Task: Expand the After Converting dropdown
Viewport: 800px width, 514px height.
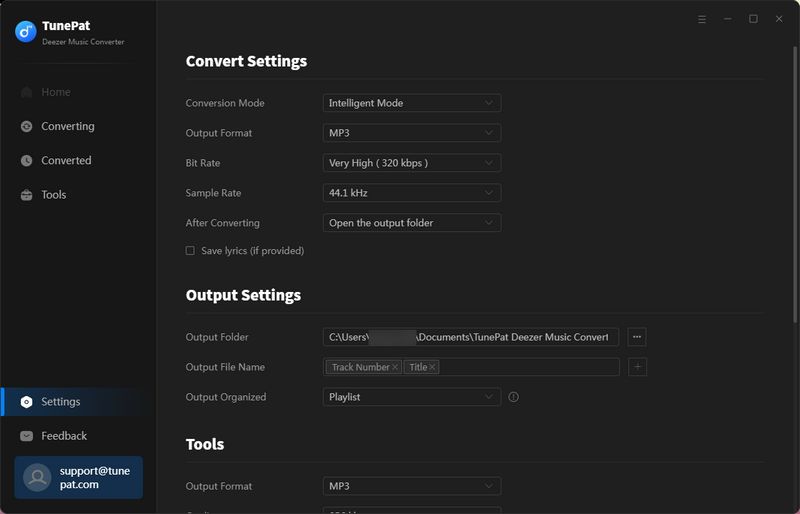Action: [412, 223]
